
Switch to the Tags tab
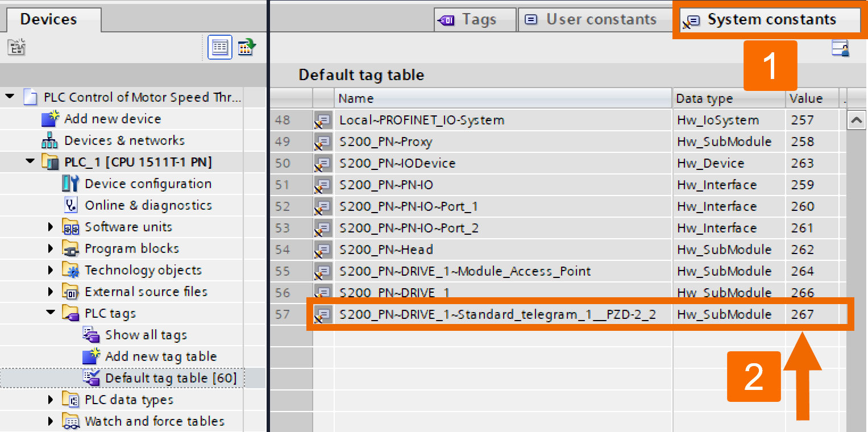pyautogui.click(x=475, y=19)
